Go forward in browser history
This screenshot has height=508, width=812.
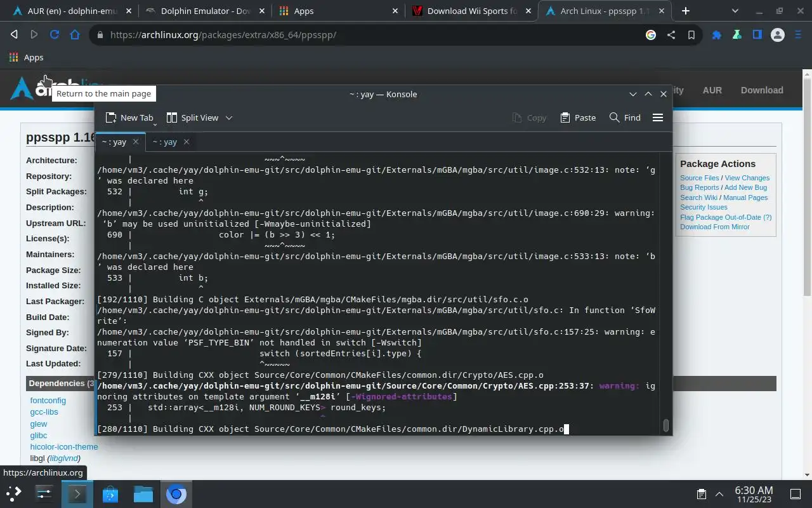point(34,35)
